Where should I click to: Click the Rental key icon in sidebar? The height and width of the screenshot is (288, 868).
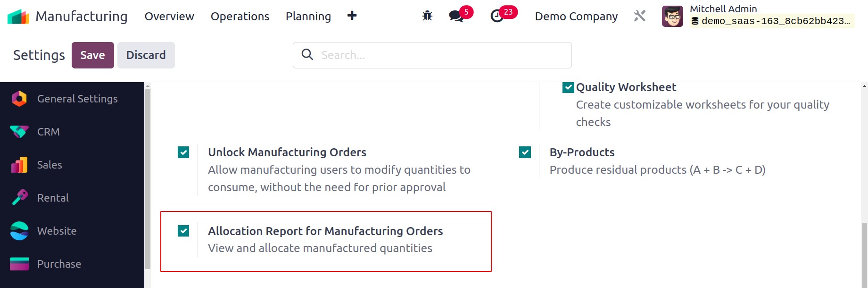click(x=19, y=197)
